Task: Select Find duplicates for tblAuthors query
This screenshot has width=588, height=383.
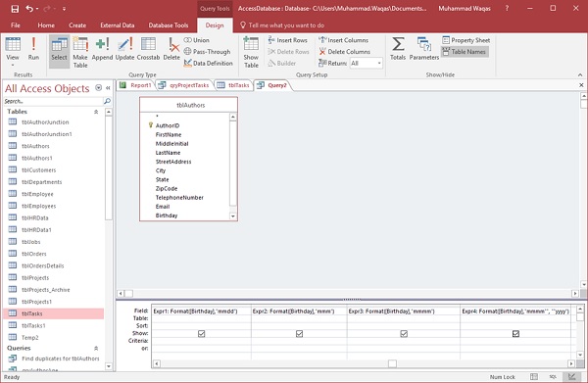Action: tap(61, 359)
